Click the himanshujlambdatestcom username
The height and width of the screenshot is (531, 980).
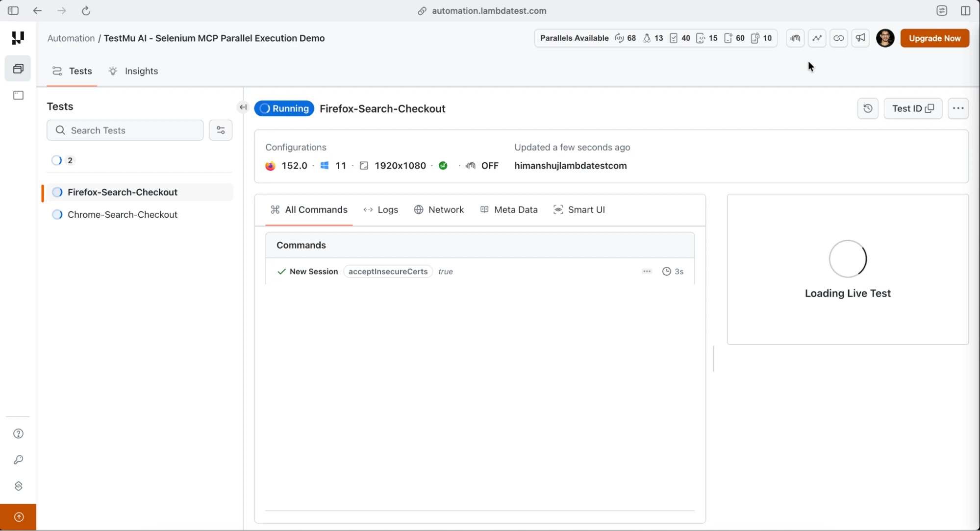click(x=570, y=166)
